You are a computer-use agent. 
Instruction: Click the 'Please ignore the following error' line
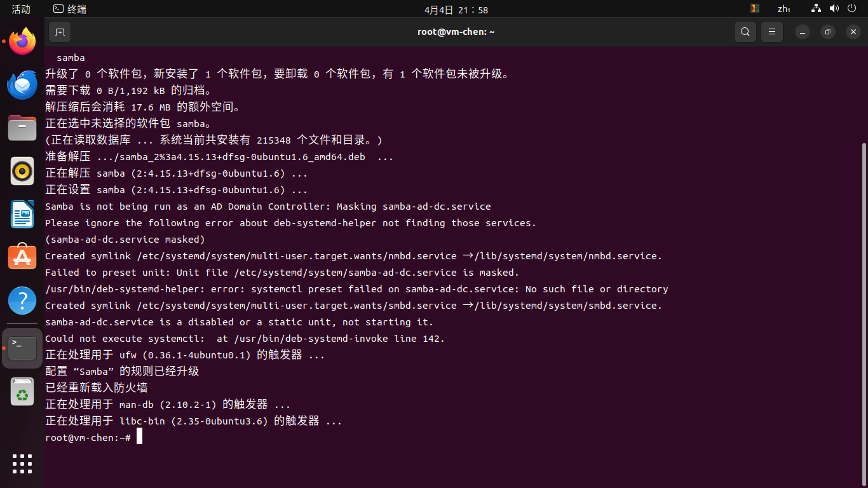[x=291, y=223]
